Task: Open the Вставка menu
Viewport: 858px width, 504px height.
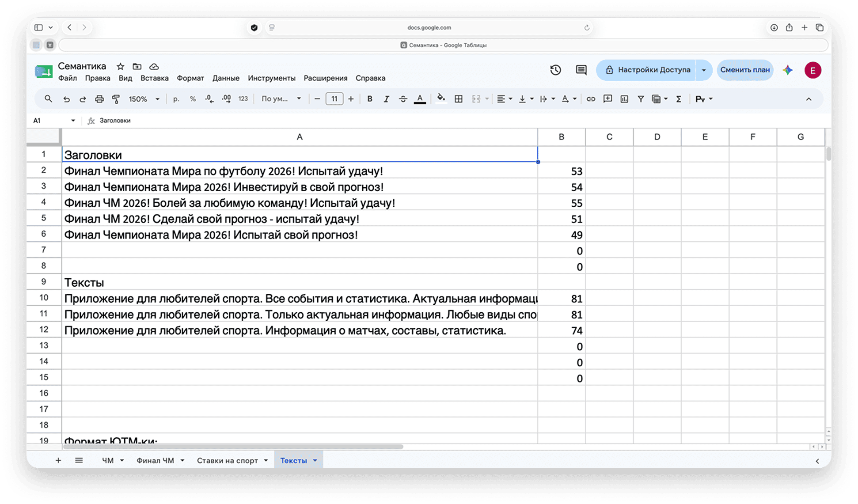Action: click(154, 78)
